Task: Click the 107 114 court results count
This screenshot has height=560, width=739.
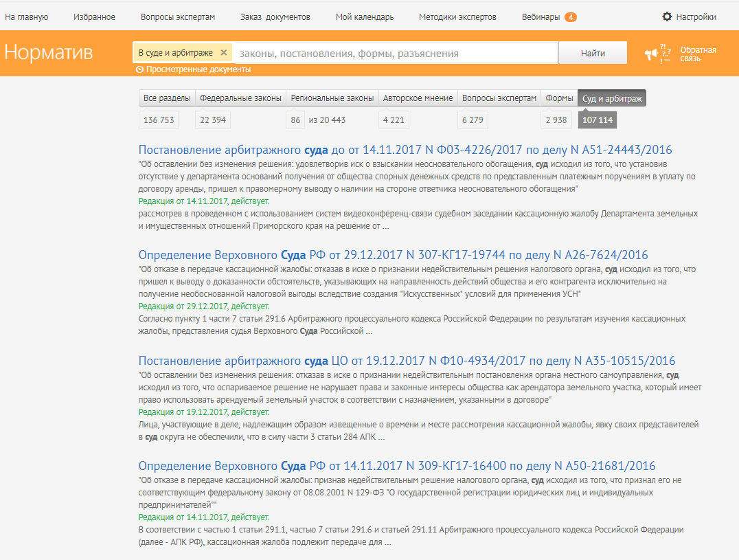Action: point(597,120)
